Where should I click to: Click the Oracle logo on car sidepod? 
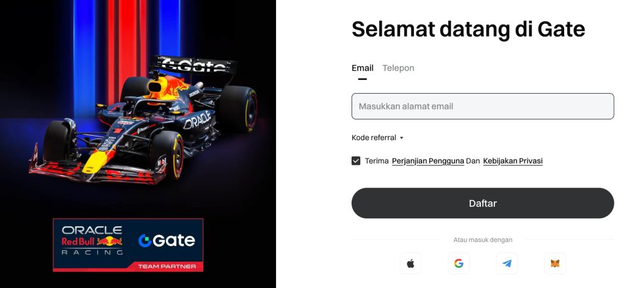197,120
